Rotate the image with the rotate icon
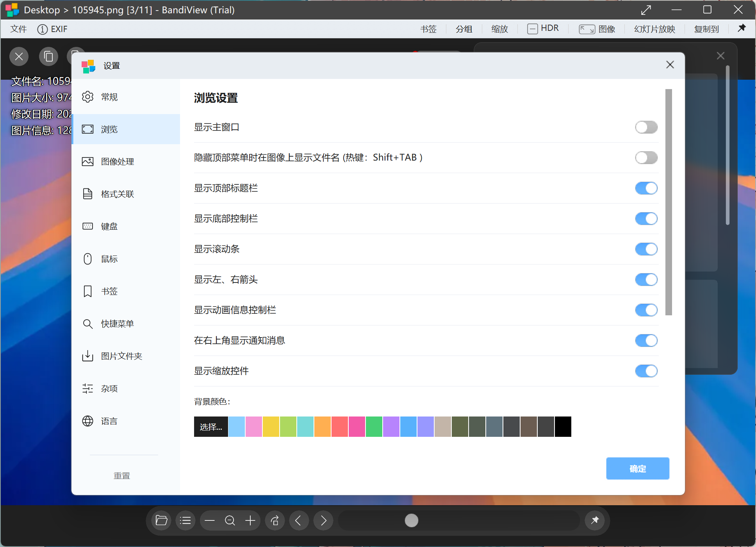This screenshot has height=547, width=756. (x=275, y=520)
